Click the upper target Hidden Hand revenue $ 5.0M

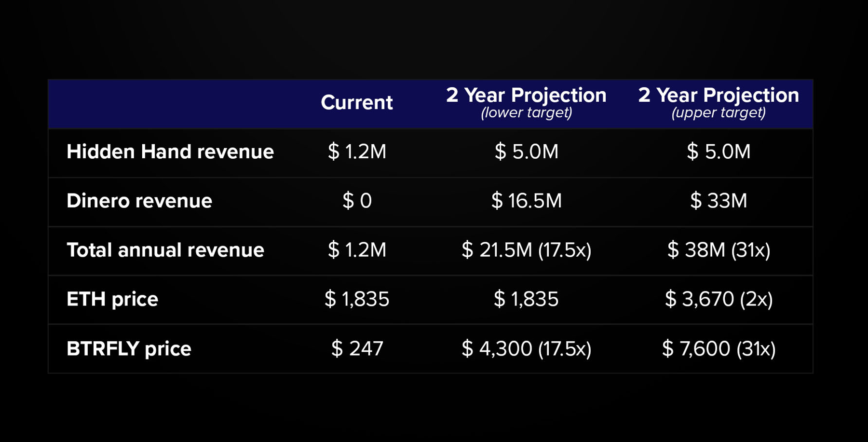718,152
